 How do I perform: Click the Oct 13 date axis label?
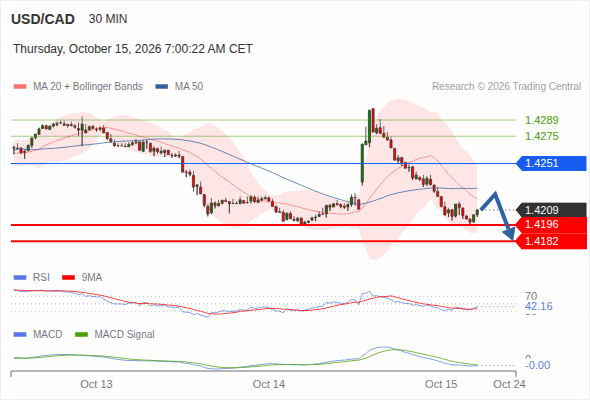tap(96, 384)
